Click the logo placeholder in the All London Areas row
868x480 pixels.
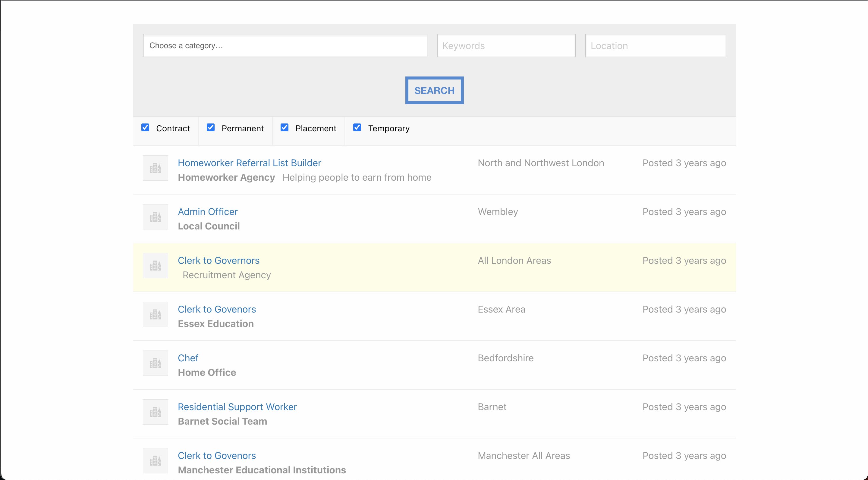coord(155,266)
